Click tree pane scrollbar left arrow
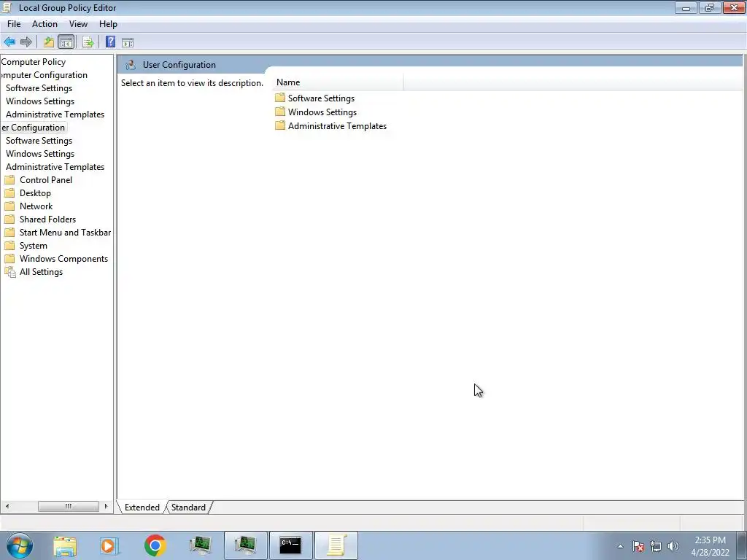747x560 pixels. (7, 506)
